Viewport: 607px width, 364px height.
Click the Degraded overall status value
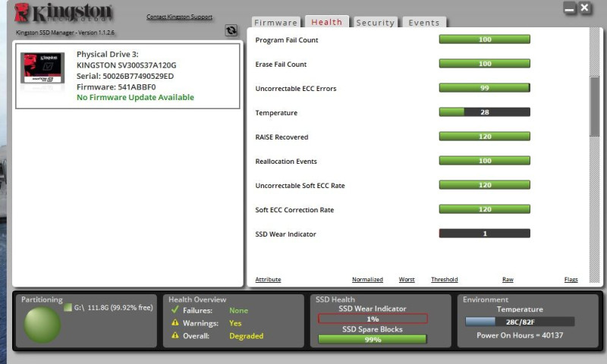coord(246,336)
